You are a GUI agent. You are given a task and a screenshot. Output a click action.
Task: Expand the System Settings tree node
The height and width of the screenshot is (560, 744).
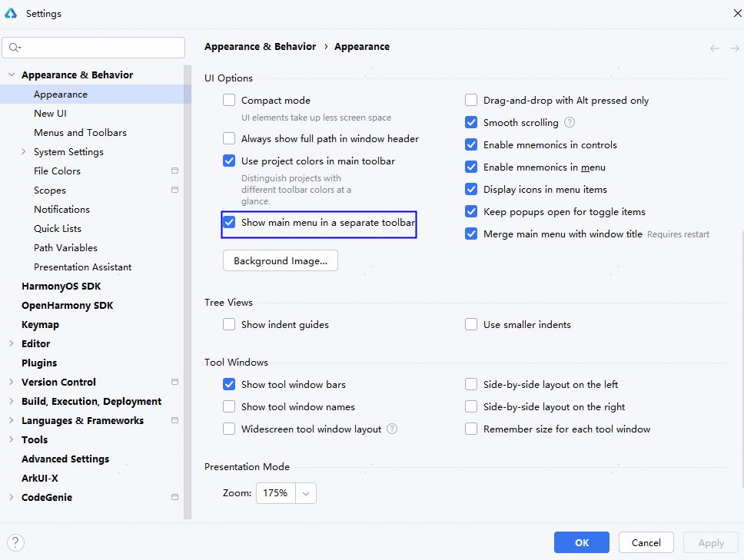(23, 151)
